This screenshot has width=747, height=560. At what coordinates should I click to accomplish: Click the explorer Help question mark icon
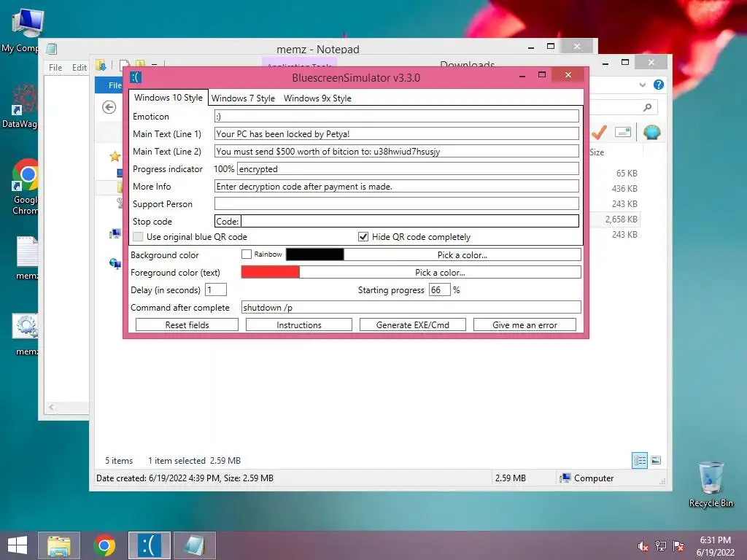659,85
